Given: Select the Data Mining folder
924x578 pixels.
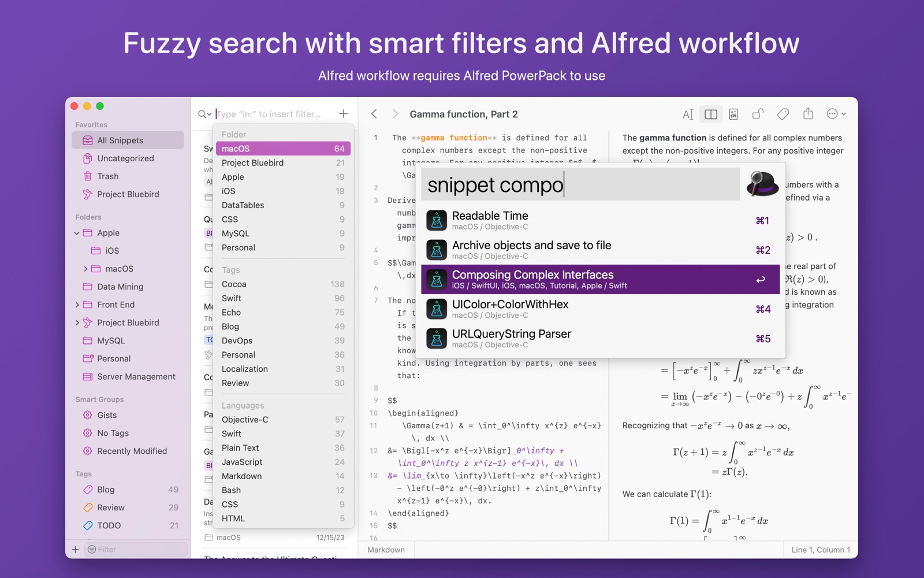Looking at the screenshot, I should 128,287.
